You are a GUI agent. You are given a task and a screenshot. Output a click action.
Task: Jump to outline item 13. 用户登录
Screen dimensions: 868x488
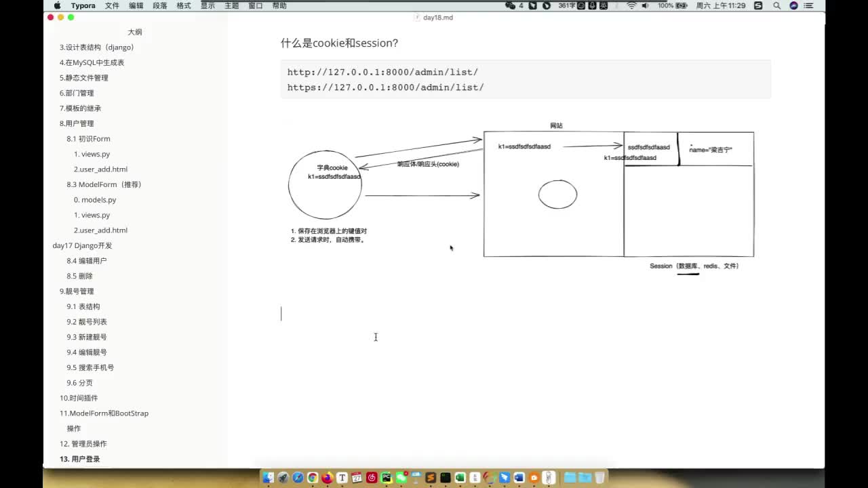pos(79,459)
